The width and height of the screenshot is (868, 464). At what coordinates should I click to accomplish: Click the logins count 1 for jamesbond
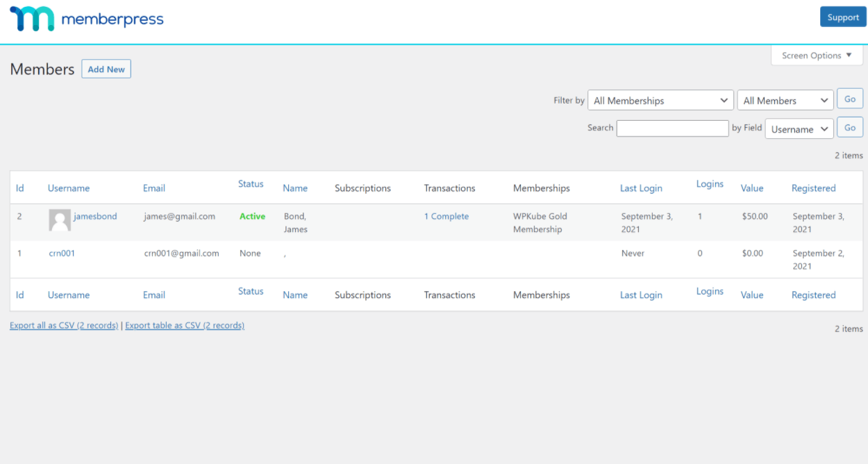pyautogui.click(x=700, y=216)
